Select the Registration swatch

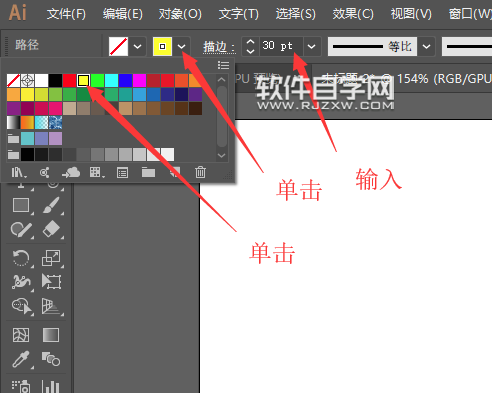click(x=27, y=80)
